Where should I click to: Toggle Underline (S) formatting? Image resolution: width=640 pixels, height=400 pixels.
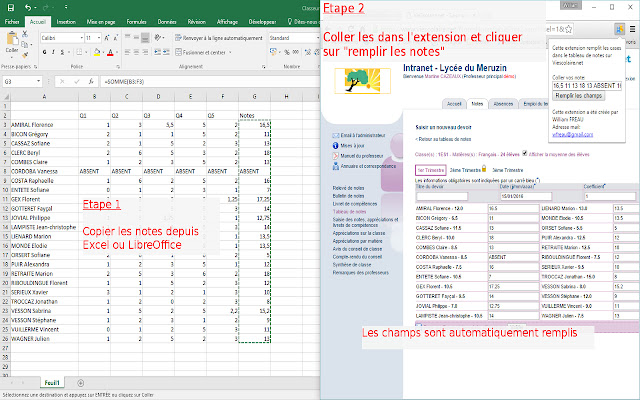click(x=62, y=52)
